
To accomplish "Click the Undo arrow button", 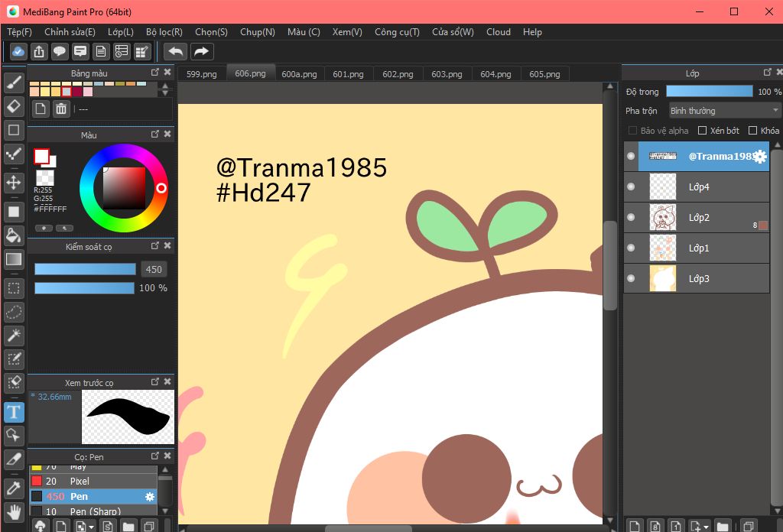I will [x=175, y=51].
